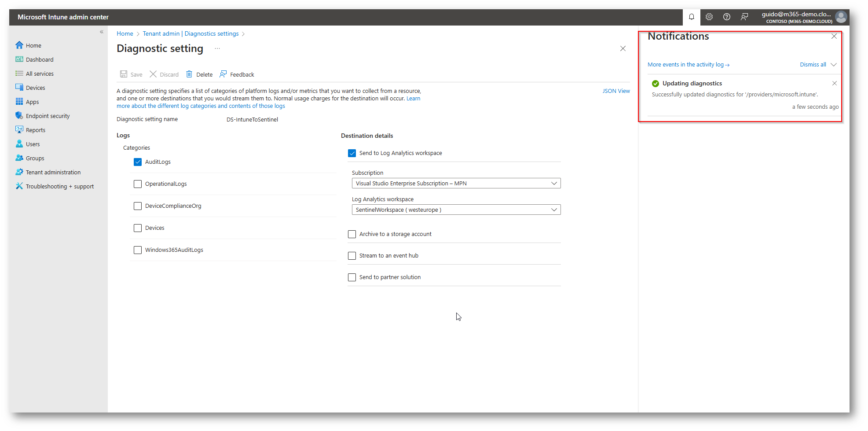This screenshot has height=431, width=868.
Task: Open the user account avatar
Action: (x=841, y=17)
